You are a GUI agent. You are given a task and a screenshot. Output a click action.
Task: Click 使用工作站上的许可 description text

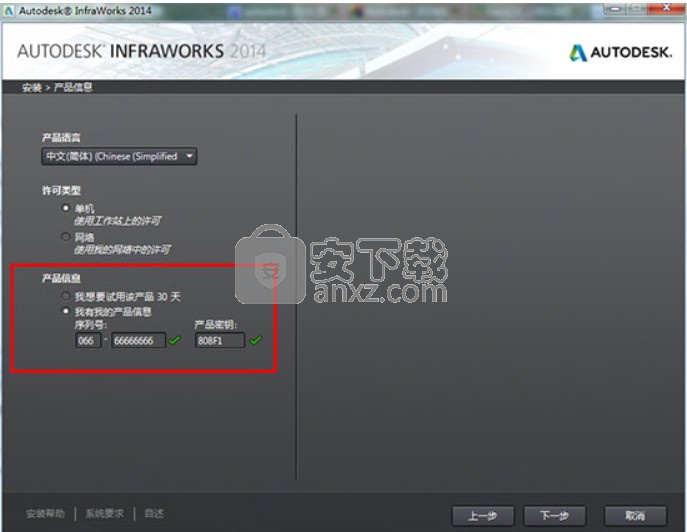point(117,220)
